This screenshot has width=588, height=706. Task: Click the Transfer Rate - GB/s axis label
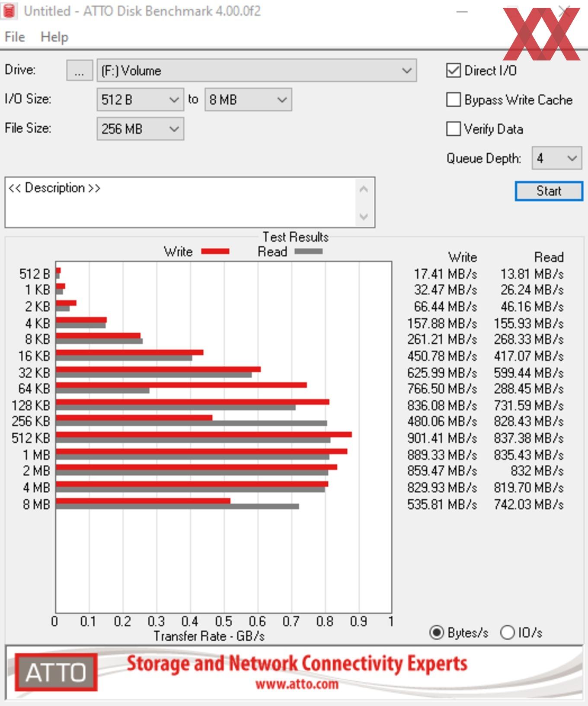(209, 636)
